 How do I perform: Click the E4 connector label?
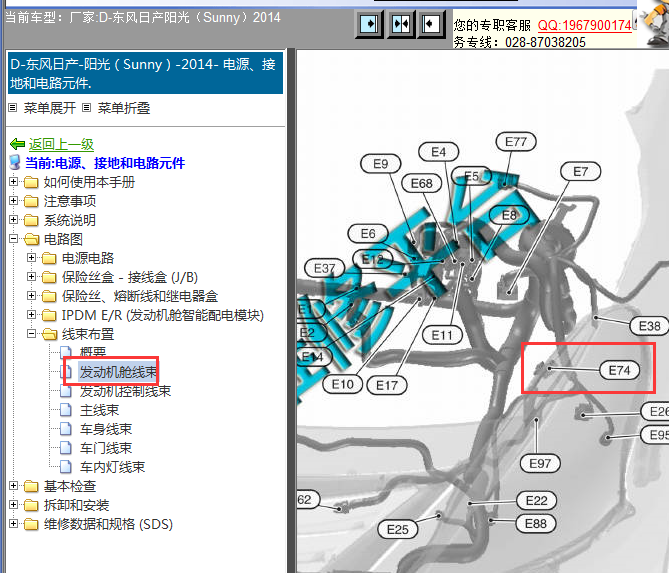pos(439,152)
